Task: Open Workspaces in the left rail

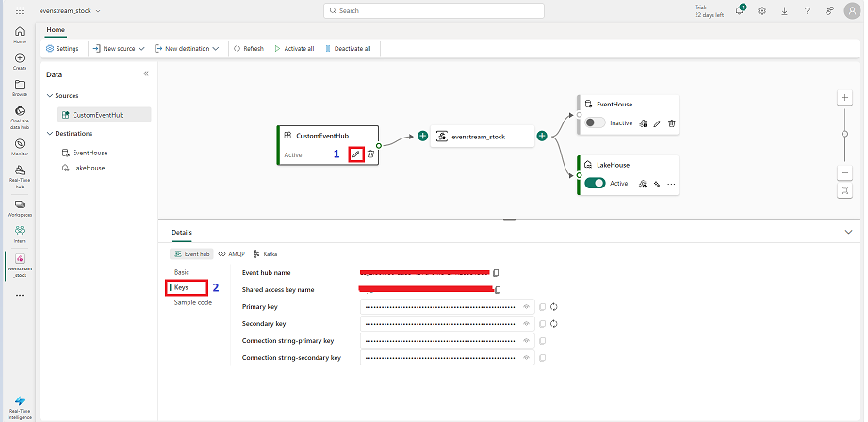Action: click(20, 208)
